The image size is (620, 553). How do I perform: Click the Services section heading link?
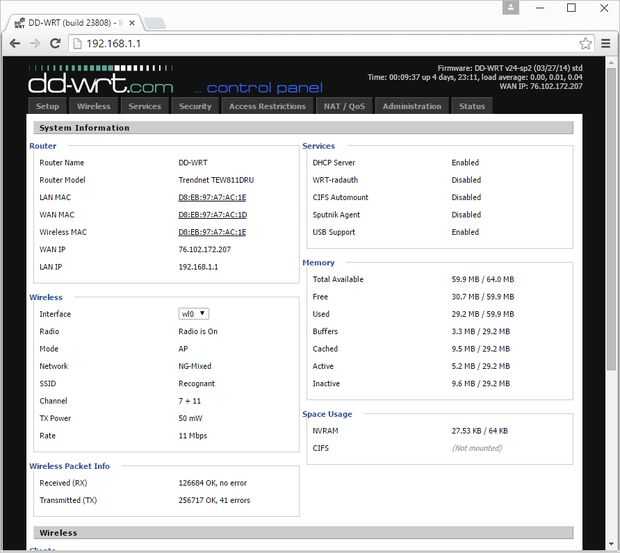pyautogui.click(x=319, y=146)
